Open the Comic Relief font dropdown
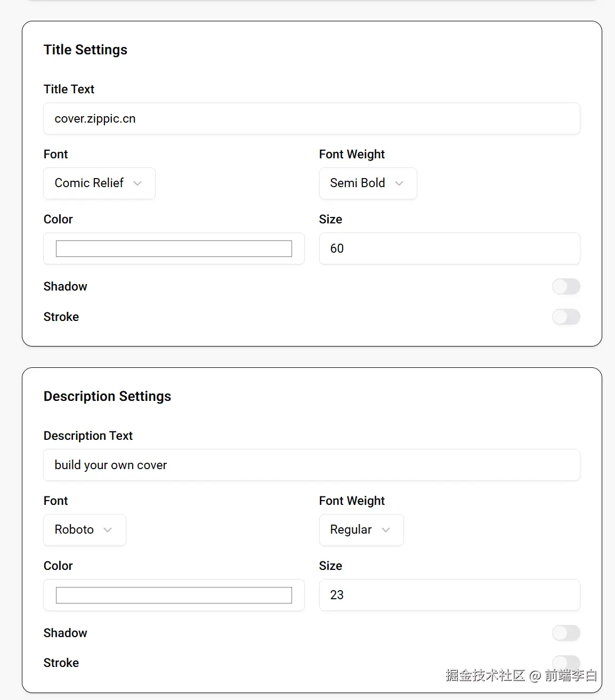The image size is (615, 700). coord(99,183)
